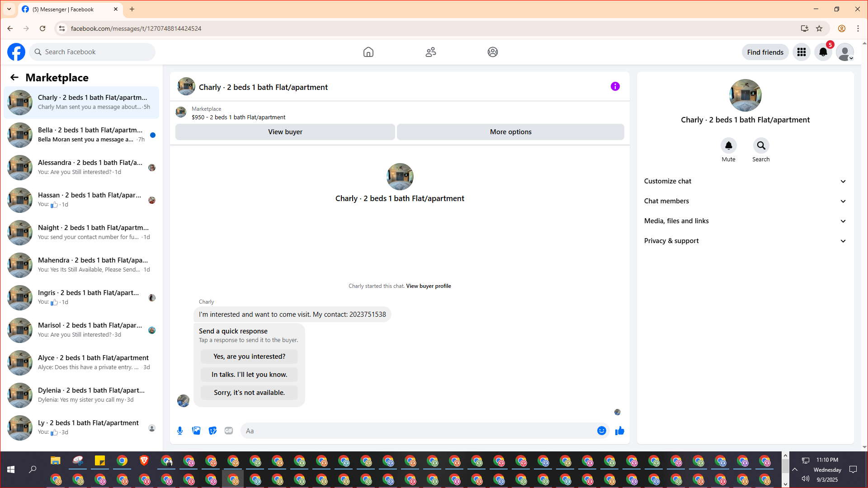Open Alyce conversation in the list

(x=81, y=362)
